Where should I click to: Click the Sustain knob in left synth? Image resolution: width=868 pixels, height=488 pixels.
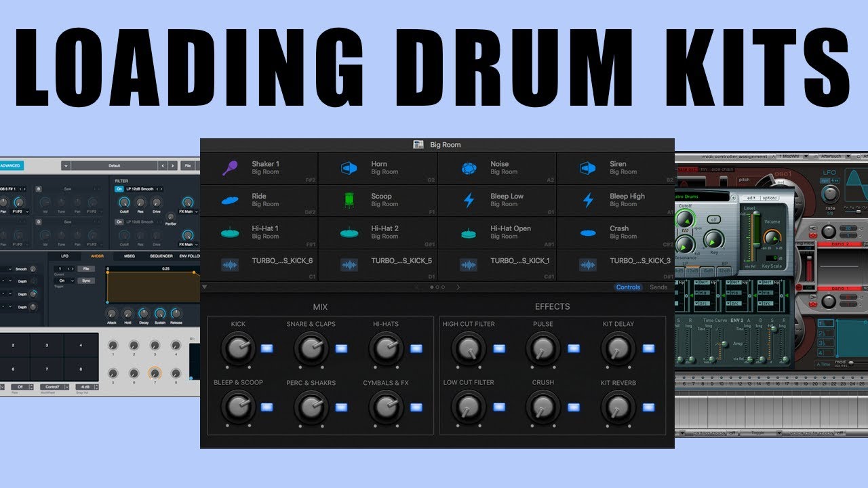160,314
